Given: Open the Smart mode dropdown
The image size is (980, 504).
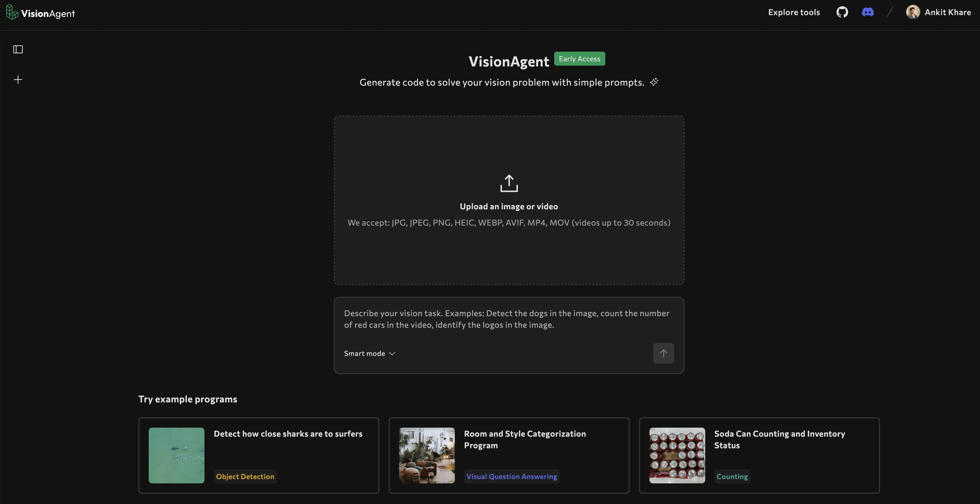Looking at the screenshot, I should [369, 354].
